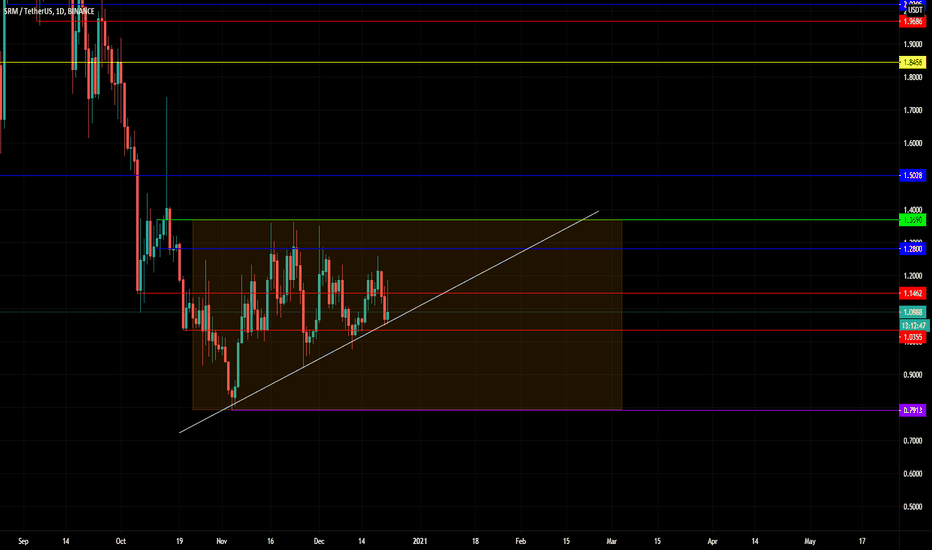Click the May label on time axis
The width and height of the screenshot is (932, 550).
pos(810,541)
